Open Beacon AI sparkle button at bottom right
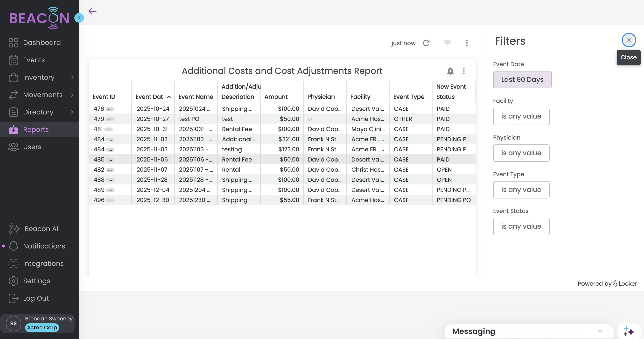The width and height of the screenshot is (644, 339). 629,332
